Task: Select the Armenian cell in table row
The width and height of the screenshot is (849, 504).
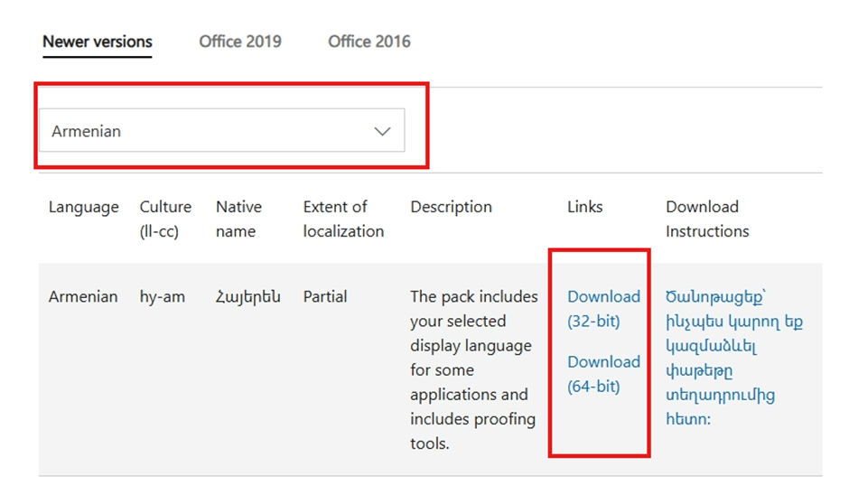Action: click(x=83, y=296)
